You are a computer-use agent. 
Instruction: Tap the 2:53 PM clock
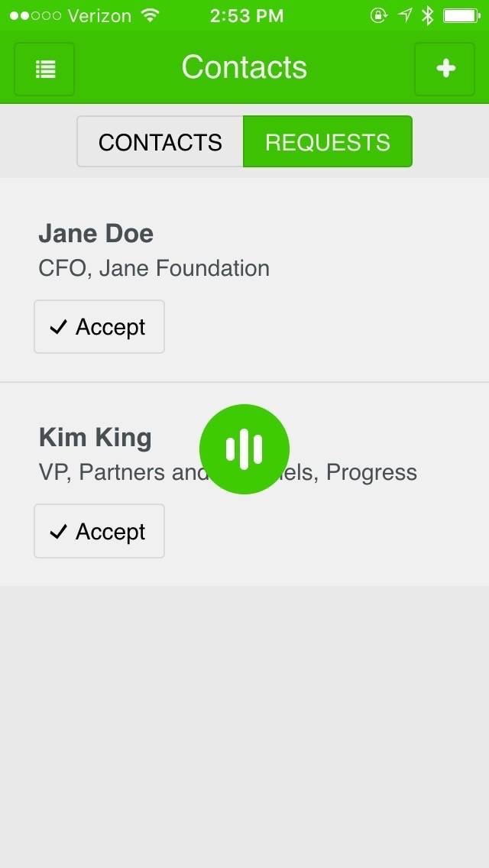tap(244, 15)
